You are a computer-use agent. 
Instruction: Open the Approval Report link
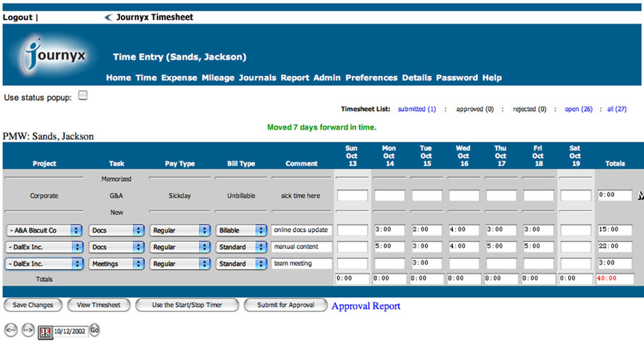tap(366, 306)
